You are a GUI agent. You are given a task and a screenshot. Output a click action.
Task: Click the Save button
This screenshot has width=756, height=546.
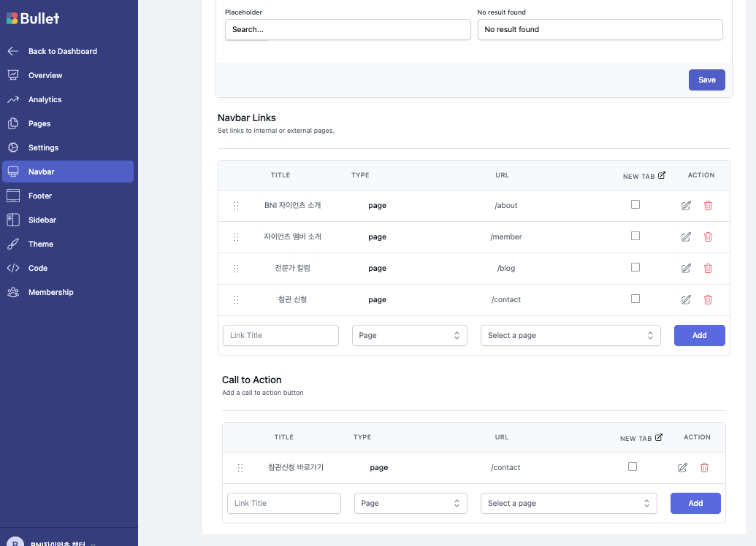click(707, 80)
